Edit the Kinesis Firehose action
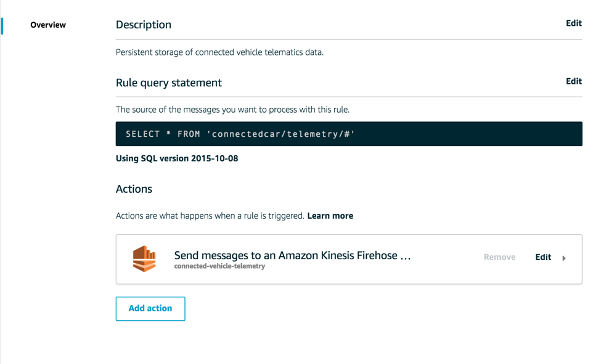 click(x=543, y=257)
